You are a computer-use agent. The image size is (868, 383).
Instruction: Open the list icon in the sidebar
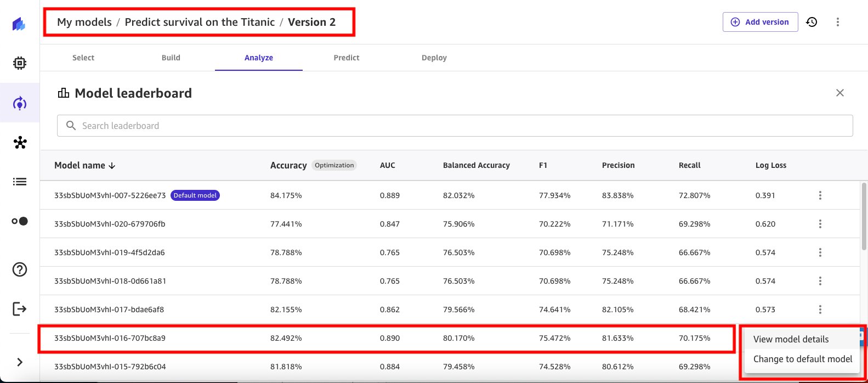click(20, 182)
